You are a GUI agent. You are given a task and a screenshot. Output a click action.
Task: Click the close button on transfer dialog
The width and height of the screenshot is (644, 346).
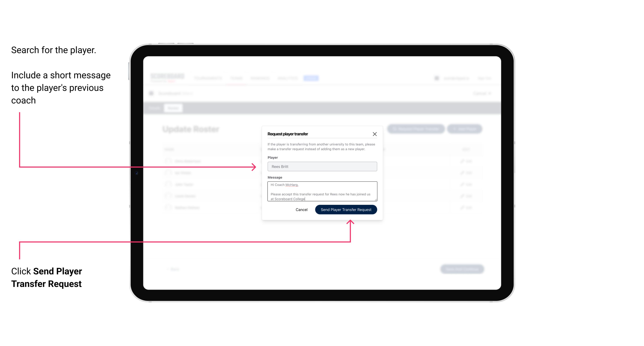[375, 133]
